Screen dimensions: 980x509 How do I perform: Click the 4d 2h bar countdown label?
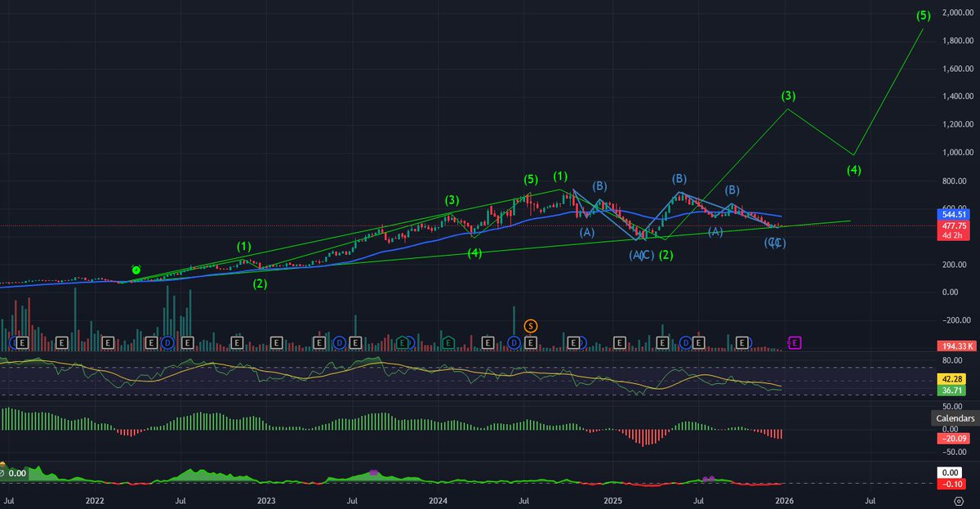[x=954, y=236]
